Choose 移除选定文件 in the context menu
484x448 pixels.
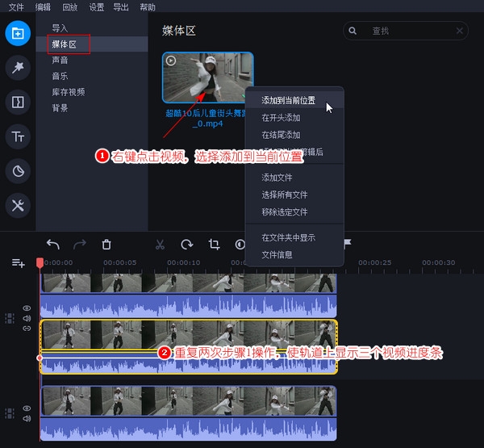[294, 212]
